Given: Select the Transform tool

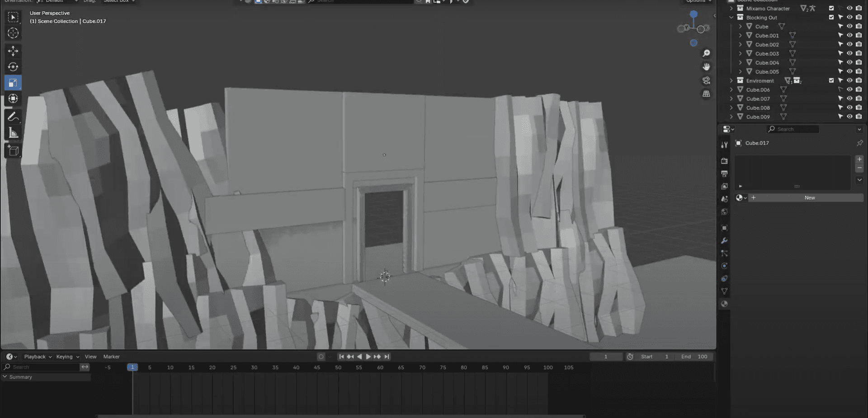Looking at the screenshot, I should tap(13, 99).
